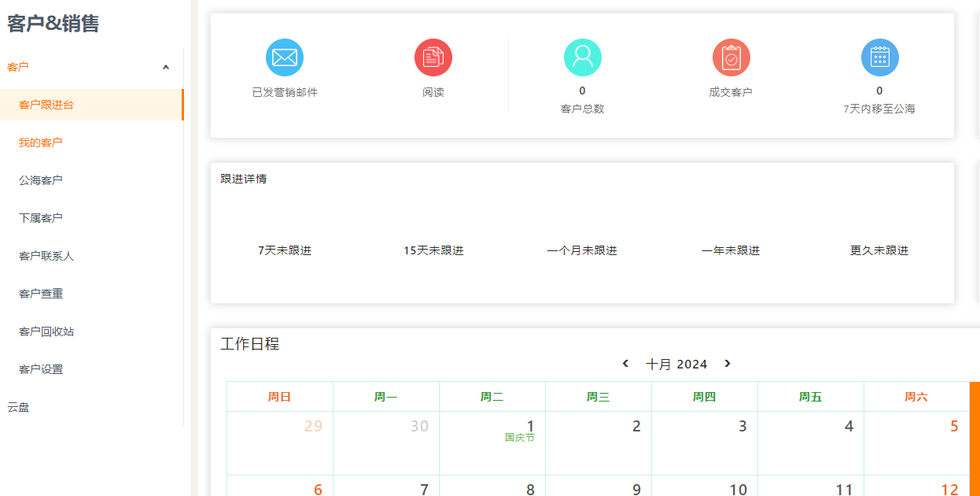Select October 12 in calendar
Viewport: 980px width, 496px height.
pyautogui.click(x=917, y=486)
